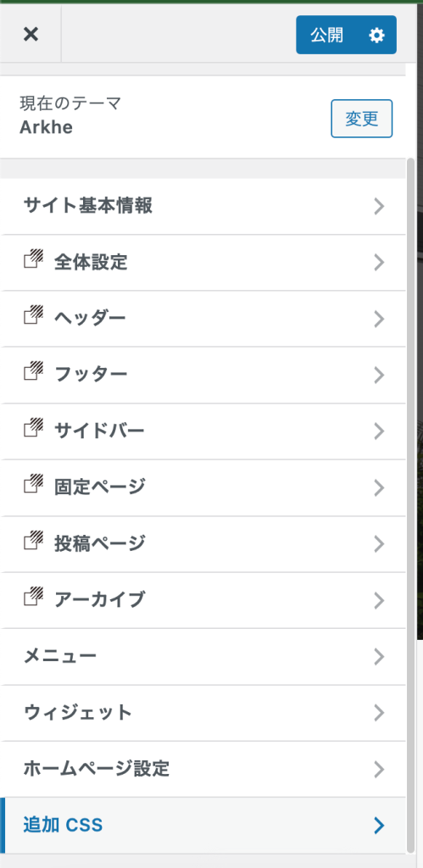
Task: Click the 変更 theme button
Action: point(362,119)
